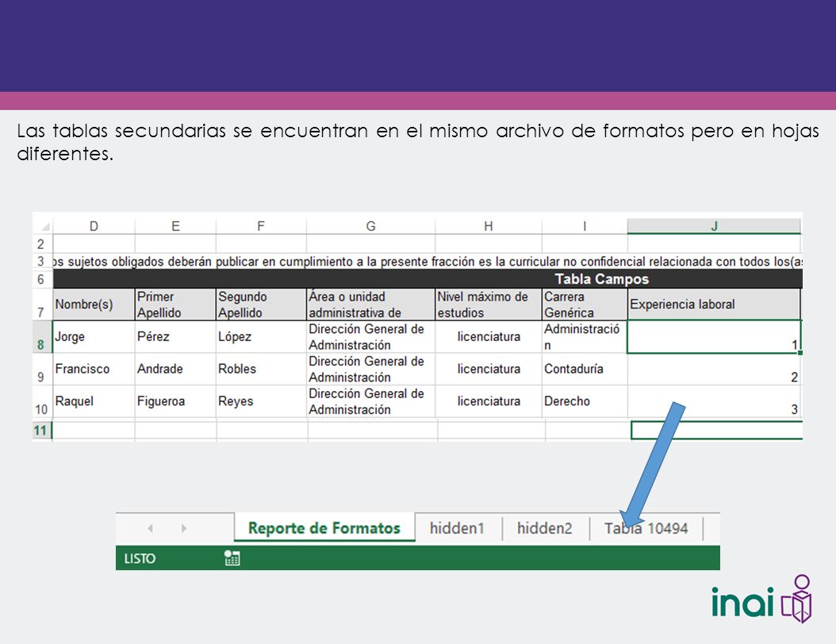The width and height of the screenshot is (836, 644).
Task: Click the row 3 description text
Action: [x=428, y=261]
